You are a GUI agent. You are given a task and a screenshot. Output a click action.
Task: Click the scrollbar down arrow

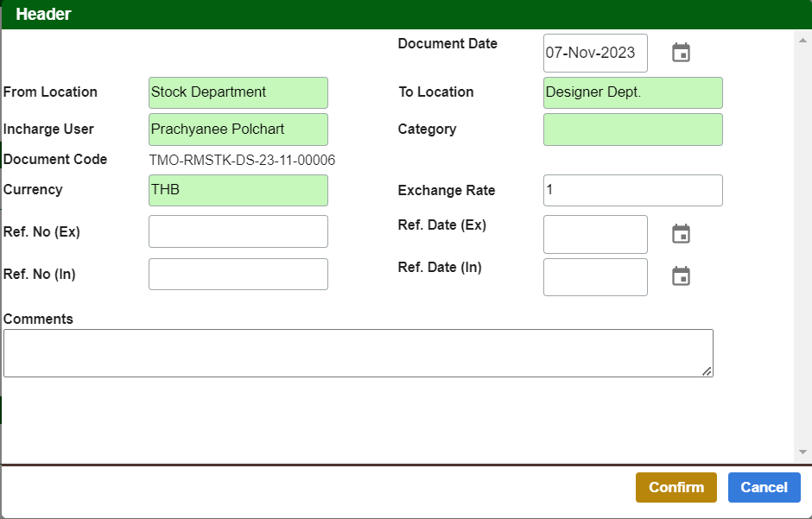click(x=802, y=452)
